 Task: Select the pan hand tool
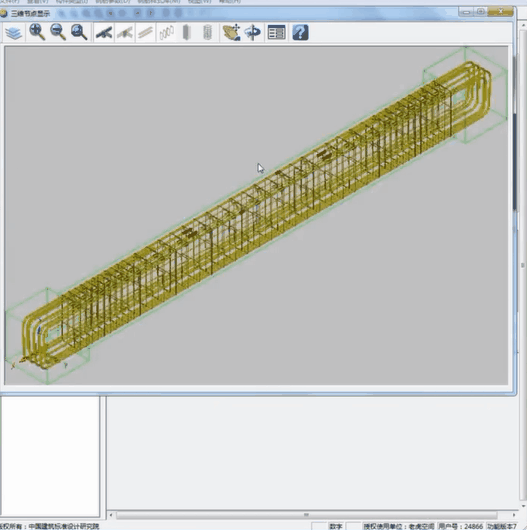(232, 32)
